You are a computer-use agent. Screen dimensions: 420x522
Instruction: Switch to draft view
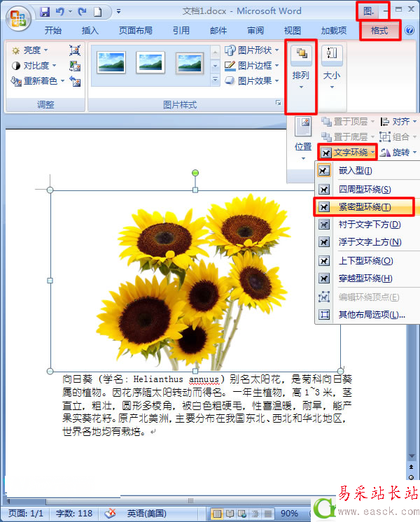click(268, 514)
